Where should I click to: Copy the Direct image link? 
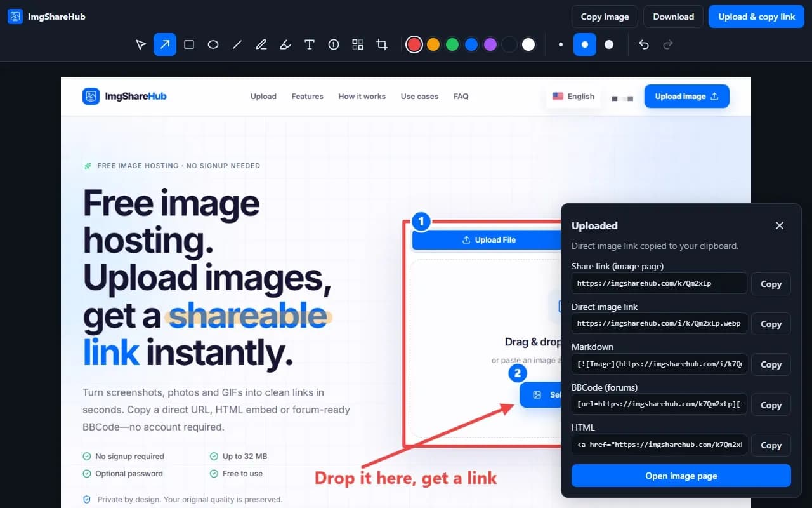click(771, 324)
